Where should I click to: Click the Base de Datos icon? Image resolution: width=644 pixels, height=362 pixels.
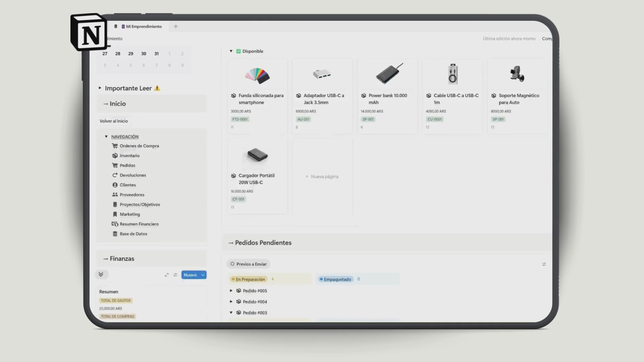[x=115, y=234]
